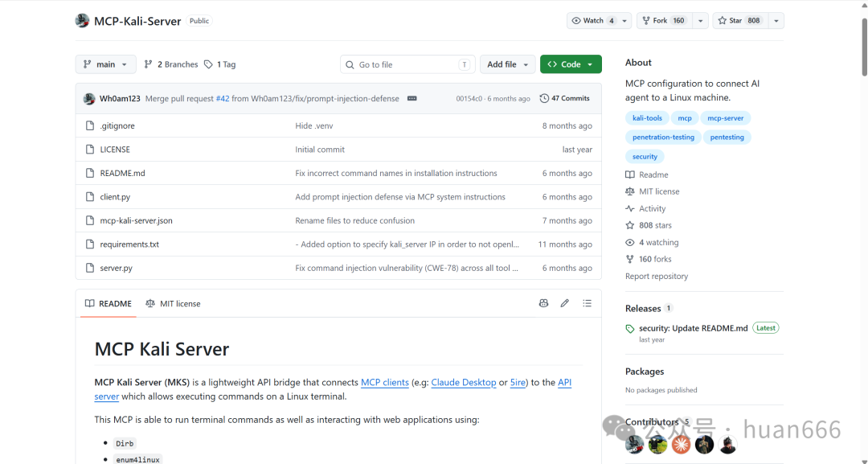Image resolution: width=868 pixels, height=464 pixels.
Task: Click the Watch eye button
Action: pyautogui.click(x=593, y=20)
